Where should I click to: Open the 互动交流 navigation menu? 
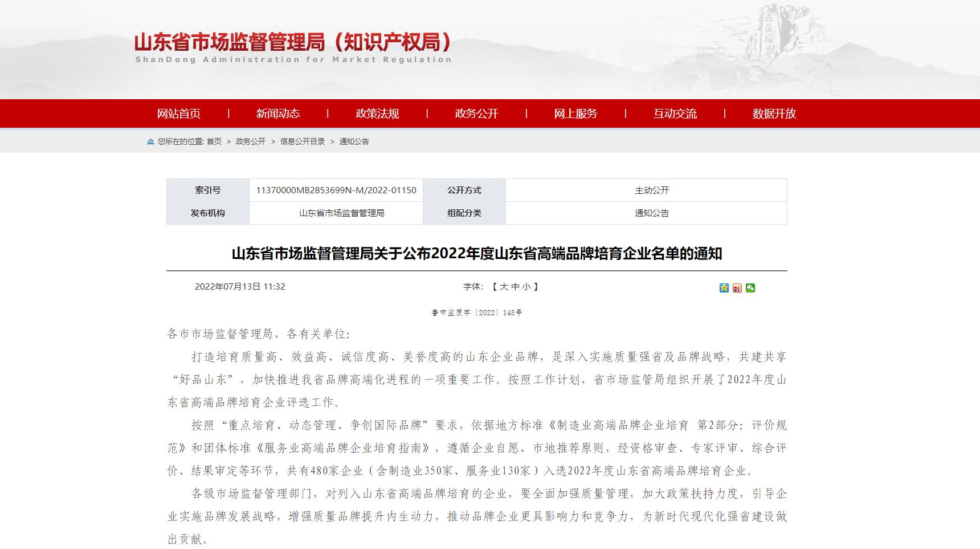(x=675, y=114)
